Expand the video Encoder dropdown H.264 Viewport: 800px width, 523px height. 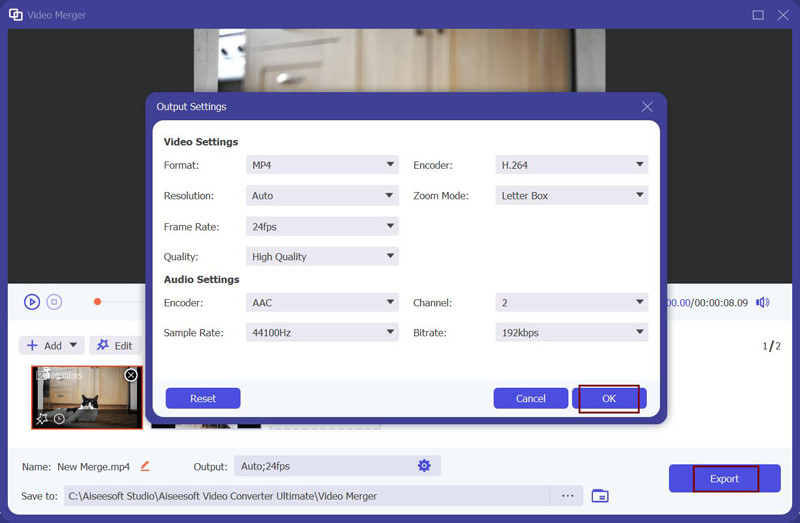click(571, 165)
